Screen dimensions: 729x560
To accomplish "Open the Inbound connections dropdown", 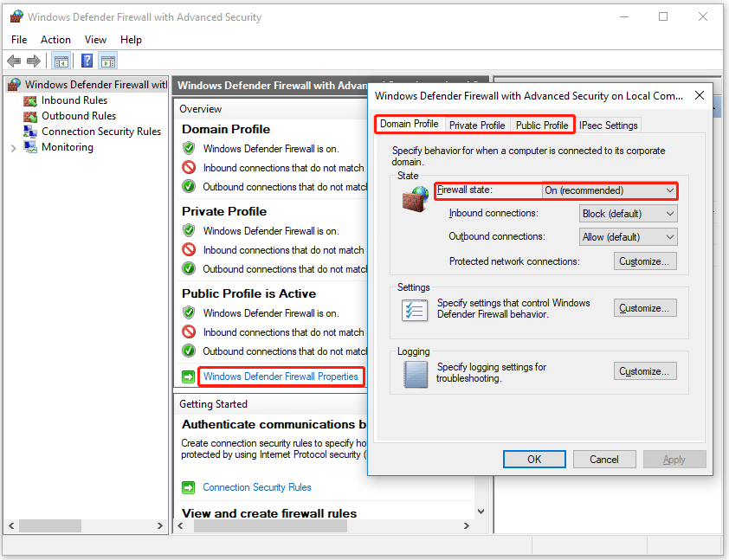I will click(628, 214).
